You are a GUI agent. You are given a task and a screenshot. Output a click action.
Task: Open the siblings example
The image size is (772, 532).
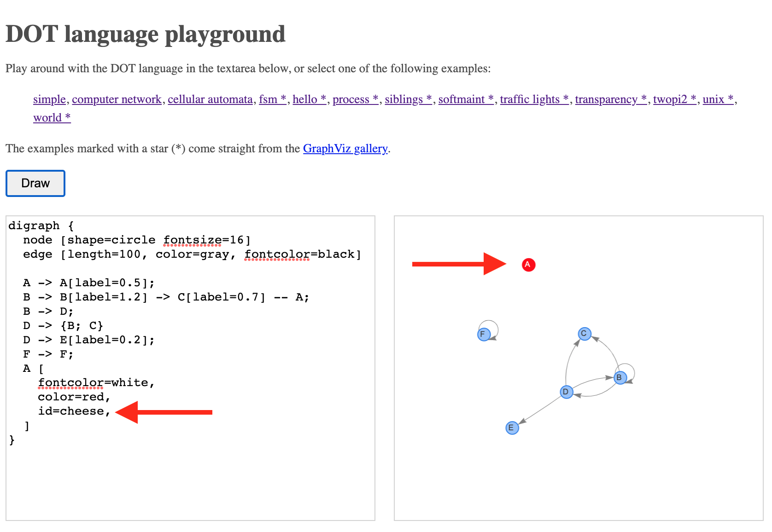(x=408, y=99)
